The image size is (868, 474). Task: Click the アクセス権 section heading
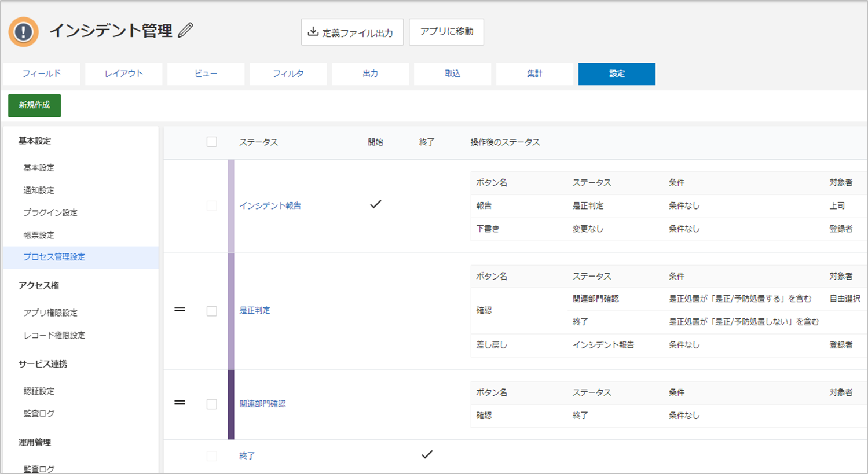point(38,285)
